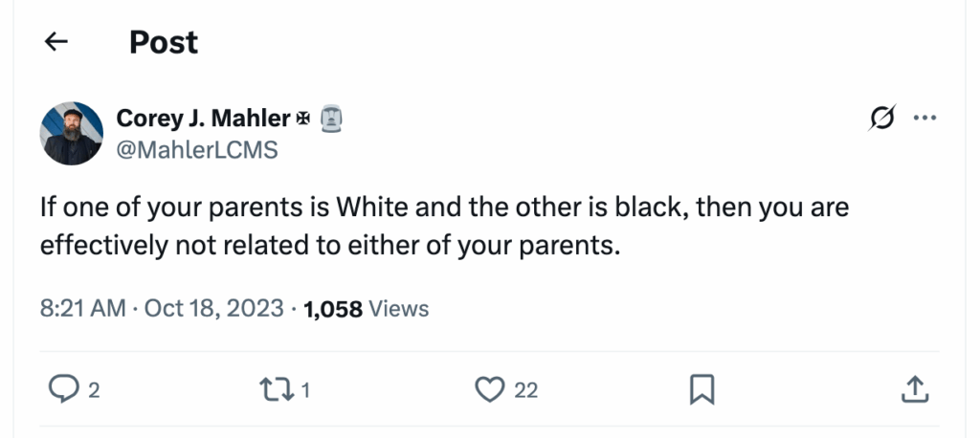This screenshot has width=980, height=438.
Task: Open the @MahlerLCMS handle link
Action: pos(196,149)
